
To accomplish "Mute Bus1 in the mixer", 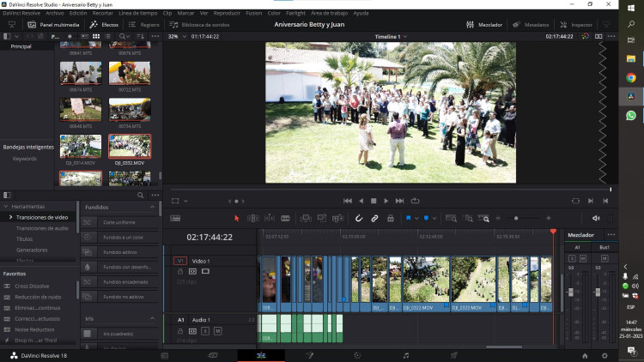I will 605,258.
